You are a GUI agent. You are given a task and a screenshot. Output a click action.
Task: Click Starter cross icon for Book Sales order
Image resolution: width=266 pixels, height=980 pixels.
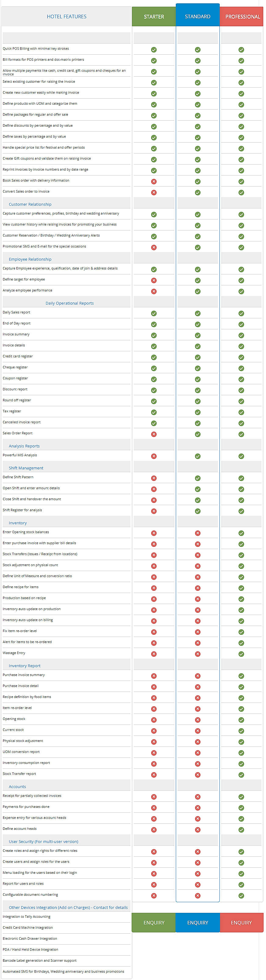tap(154, 182)
